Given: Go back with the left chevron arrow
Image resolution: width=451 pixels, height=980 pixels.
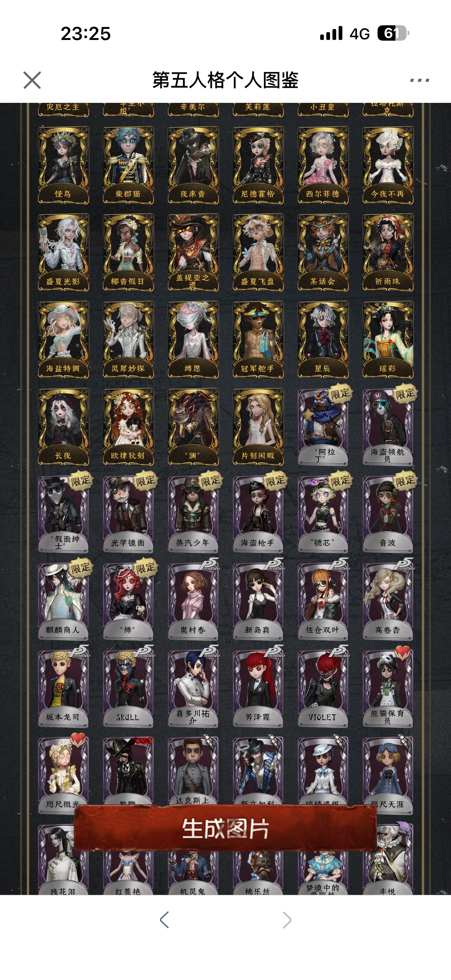Looking at the screenshot, I should [164, 920].
